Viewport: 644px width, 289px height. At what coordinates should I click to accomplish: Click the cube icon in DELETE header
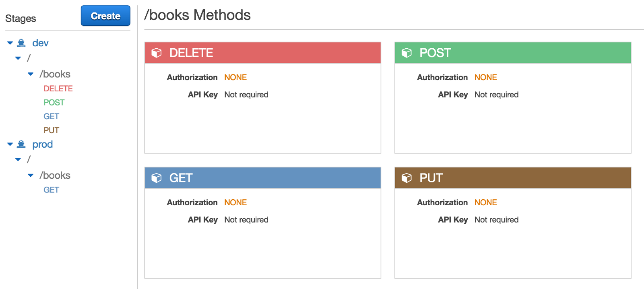click(156, 53)
